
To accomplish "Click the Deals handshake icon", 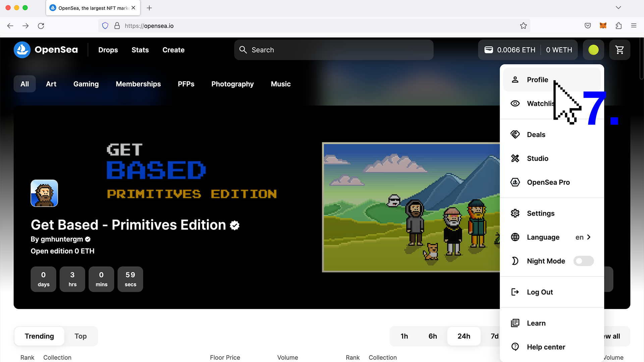I will pos(515,135).
